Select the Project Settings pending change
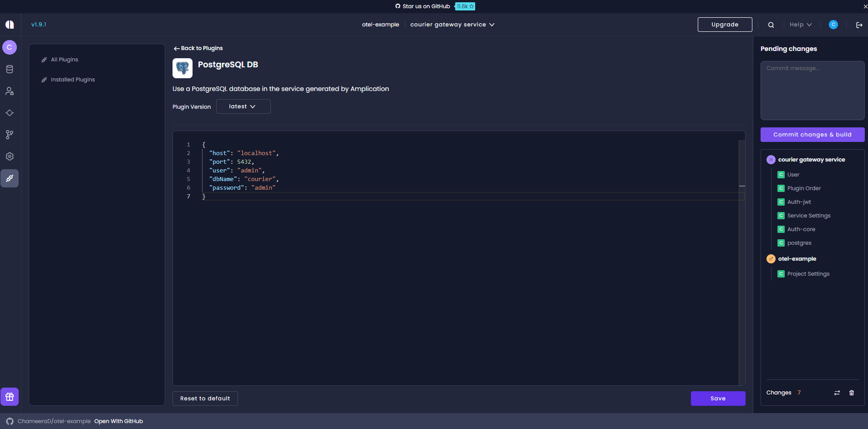 click(x=808, y=274)
